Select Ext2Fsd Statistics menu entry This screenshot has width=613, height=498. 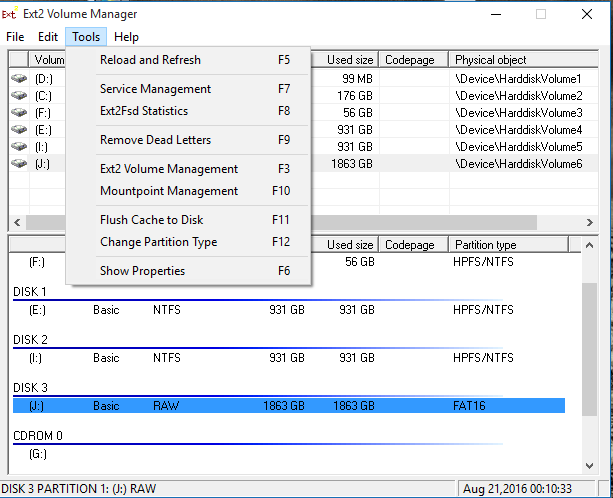point(144,111)
